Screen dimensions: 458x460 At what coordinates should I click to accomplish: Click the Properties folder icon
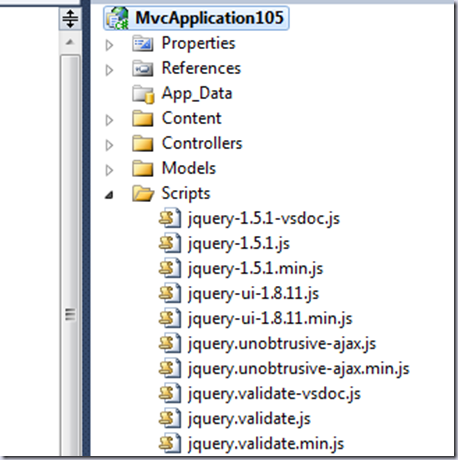click(x=143, y=43)
